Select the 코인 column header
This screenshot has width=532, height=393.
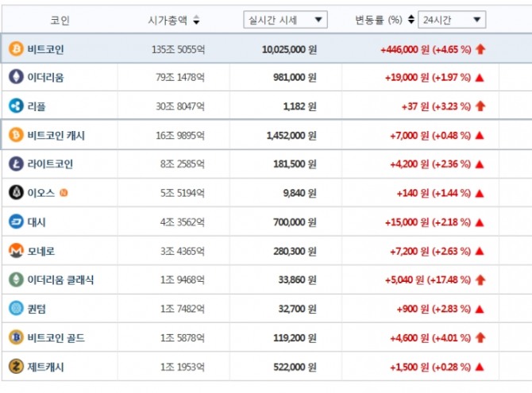(60, 20)
